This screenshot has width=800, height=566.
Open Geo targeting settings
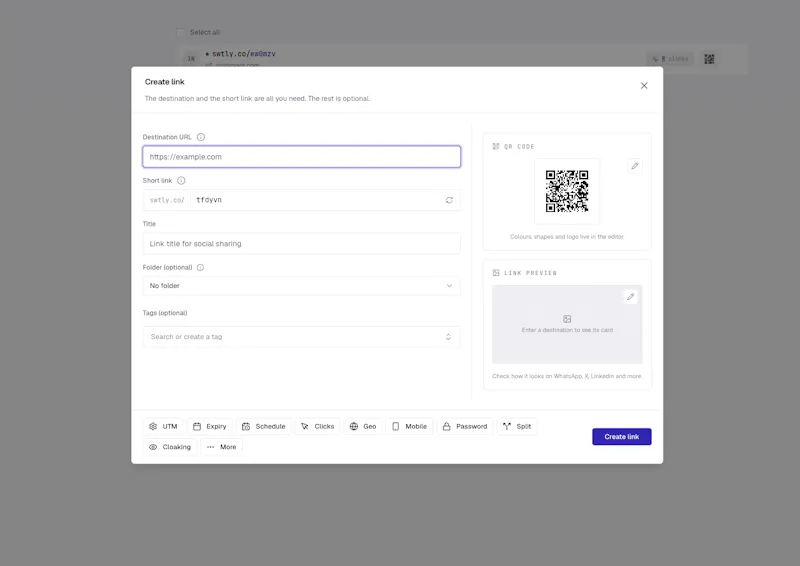tap(363, 427)
